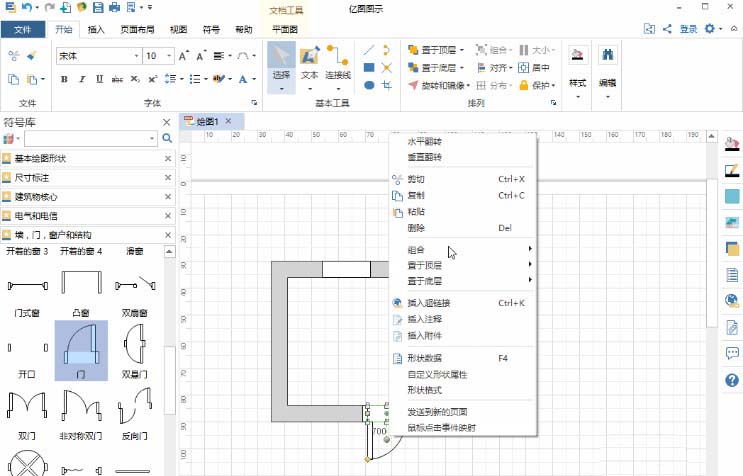Open the help icon in right sidebar
This screenshot has width=743, height=476.
point(732,380)
